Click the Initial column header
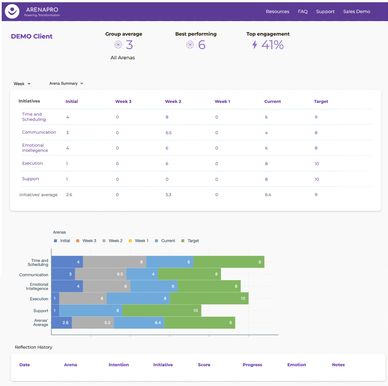This screenshot has height=386, width=388. [x=72, y=101]
